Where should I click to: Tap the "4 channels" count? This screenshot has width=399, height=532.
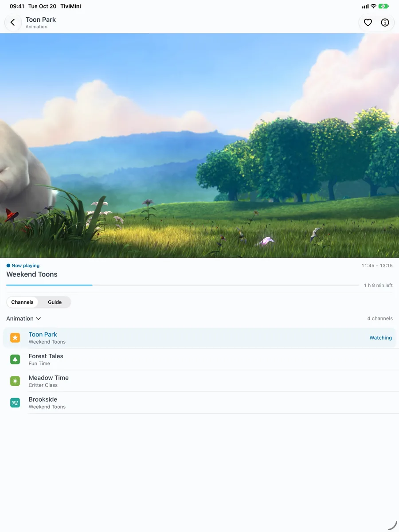380,318
